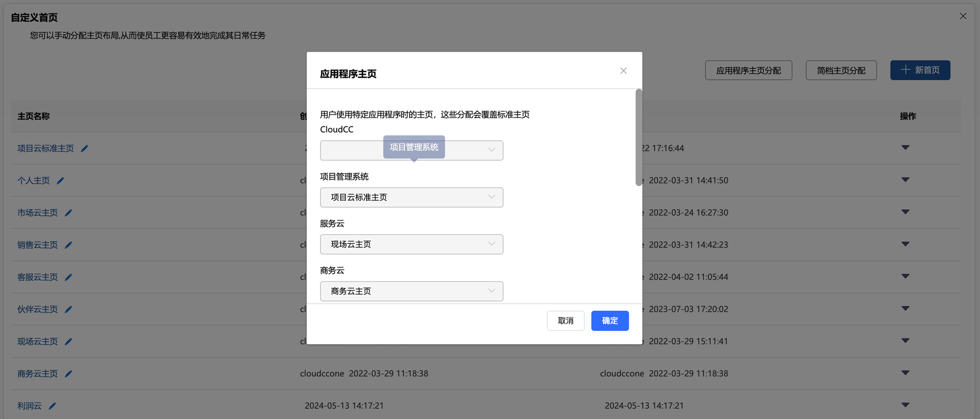
Task: Click the edit pencil next to 个人主页
Action: click(60, 181)
